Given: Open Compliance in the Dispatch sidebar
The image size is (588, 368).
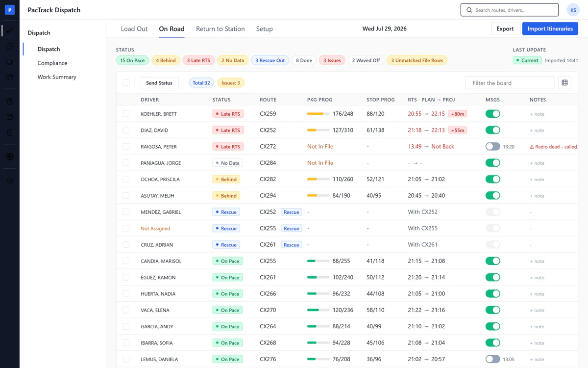Looking at the screenshot, I should (x=52, y=63).
